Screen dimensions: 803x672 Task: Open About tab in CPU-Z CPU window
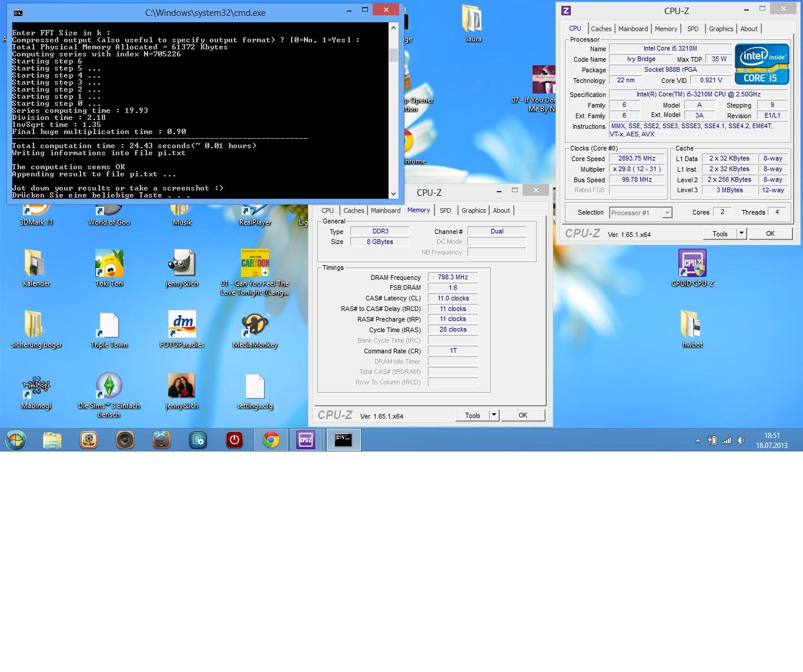point(749,29)
